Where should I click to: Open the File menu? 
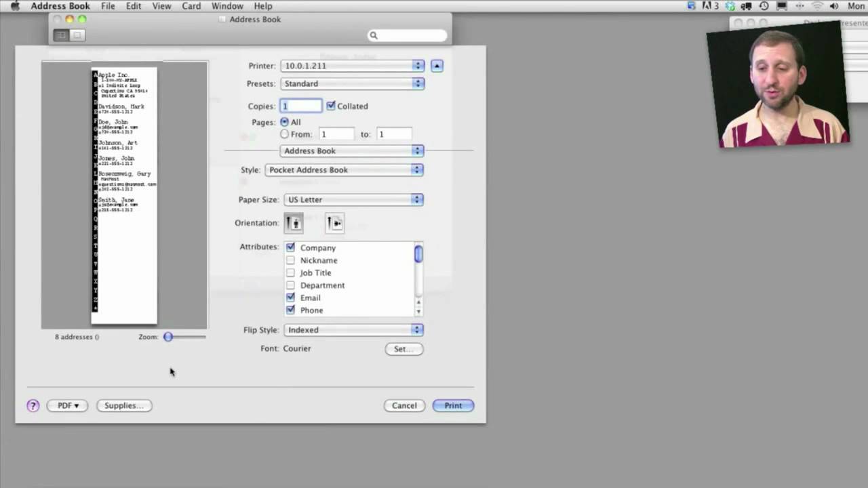[108, 6]
